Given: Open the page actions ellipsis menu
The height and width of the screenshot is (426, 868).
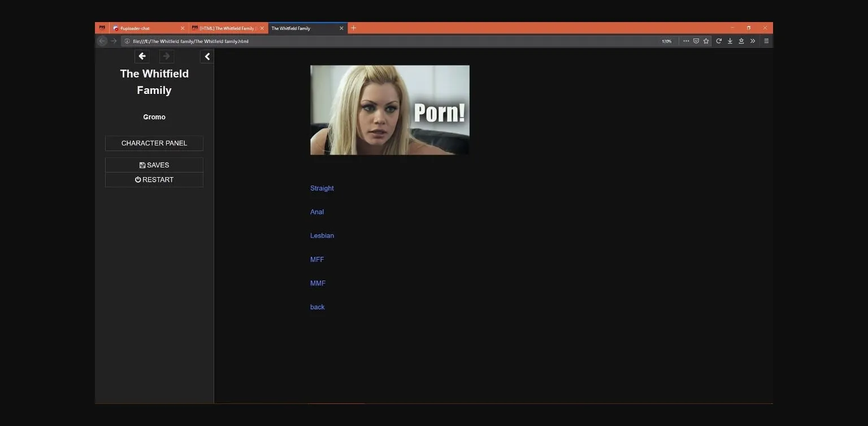Looking at the screenshot, I should click(685, 41).
